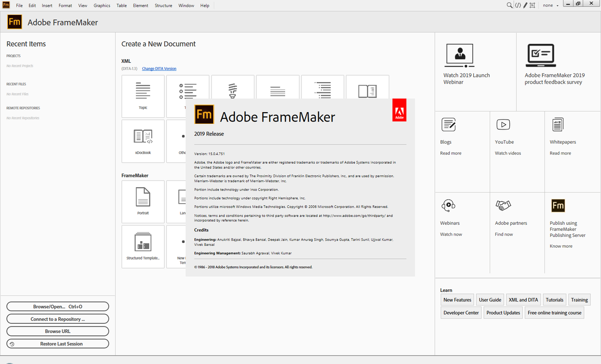The image size is (601, 364).
Task: Click the 'No Recent Files' text
Action: coord(16,94)
